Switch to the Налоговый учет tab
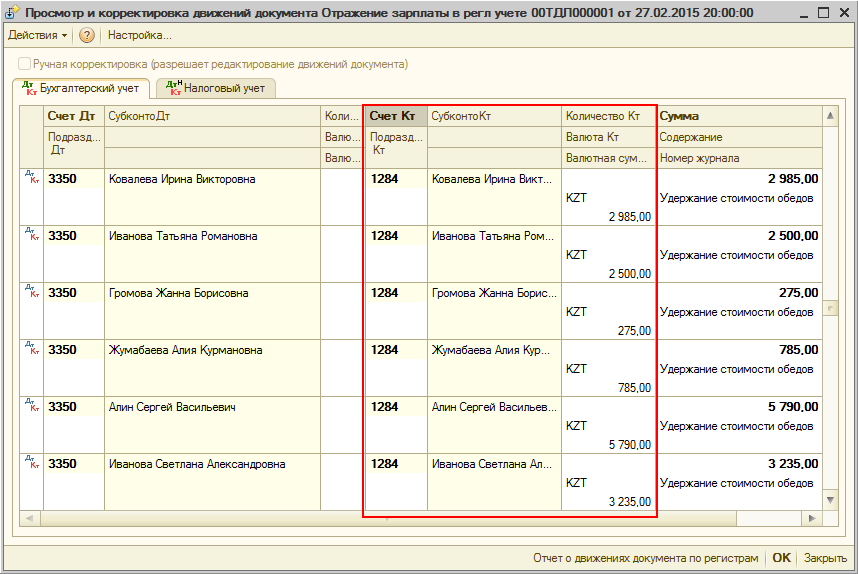The image size is (858, 574). tap(215, 88)
